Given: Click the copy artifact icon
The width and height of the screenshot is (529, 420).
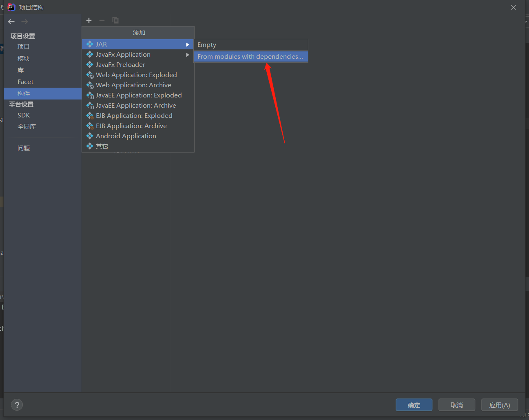Looking at the screenshot, I should coord(115,20).
